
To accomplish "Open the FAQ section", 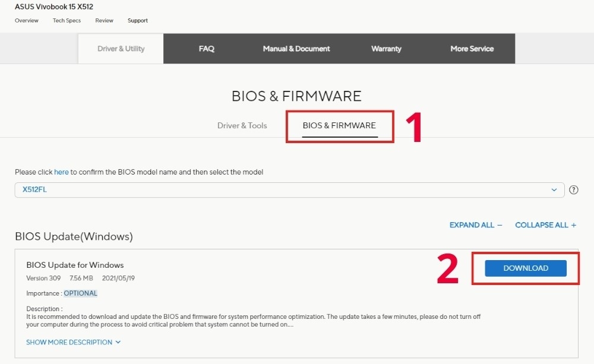I will pyautogui.click(x=207, y=49).
